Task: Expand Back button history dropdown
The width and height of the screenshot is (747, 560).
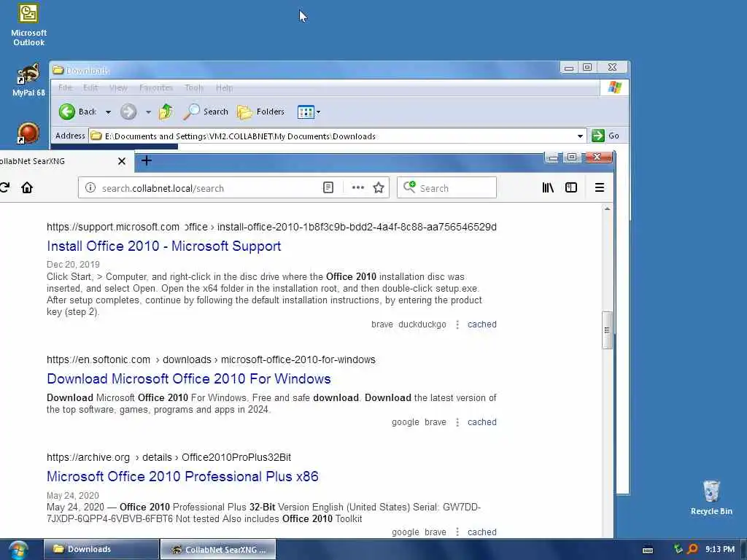Action: click(x=108, y=112)
